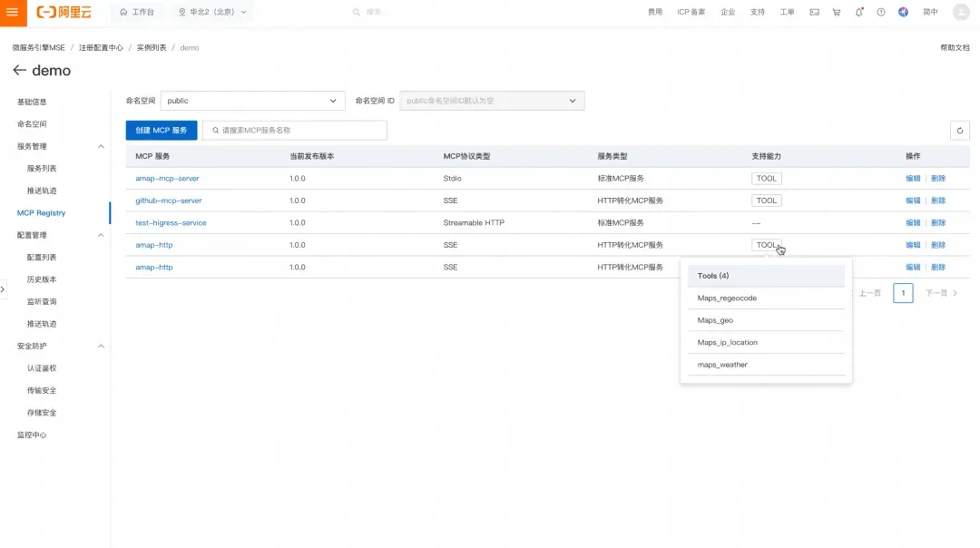
Task: Click the TOOL tag for amap-mcp-server
Action: 766,179
